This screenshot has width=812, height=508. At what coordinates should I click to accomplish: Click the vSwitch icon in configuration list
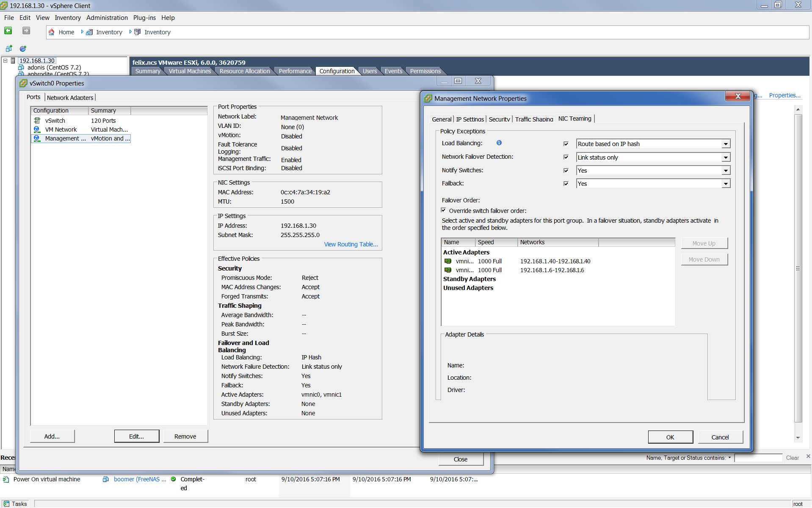[37, 121]
